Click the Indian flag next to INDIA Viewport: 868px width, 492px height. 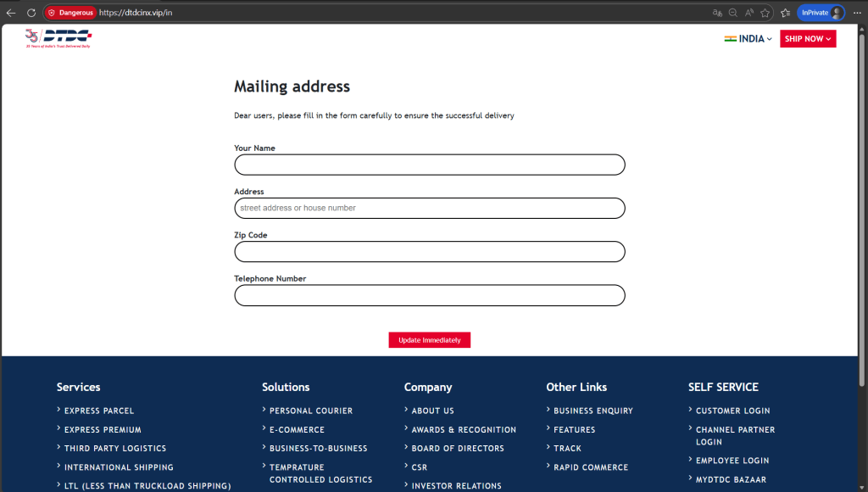(x=729, y=38)
